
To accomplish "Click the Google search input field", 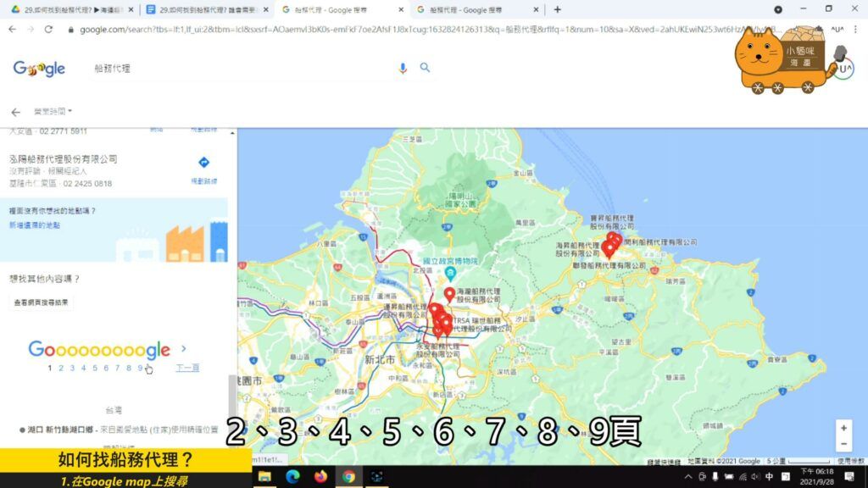I will (x=237, y=68).
